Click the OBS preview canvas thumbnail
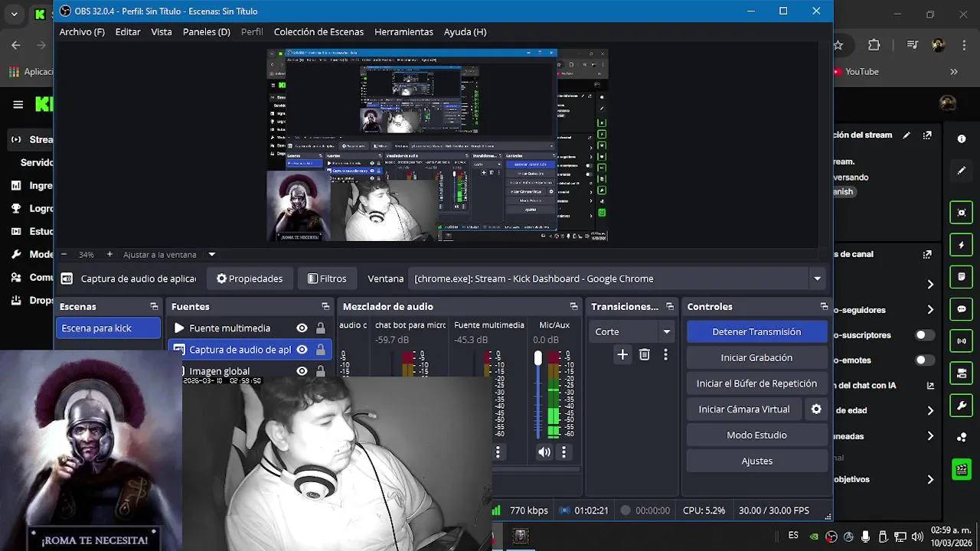 coord(437,145)
